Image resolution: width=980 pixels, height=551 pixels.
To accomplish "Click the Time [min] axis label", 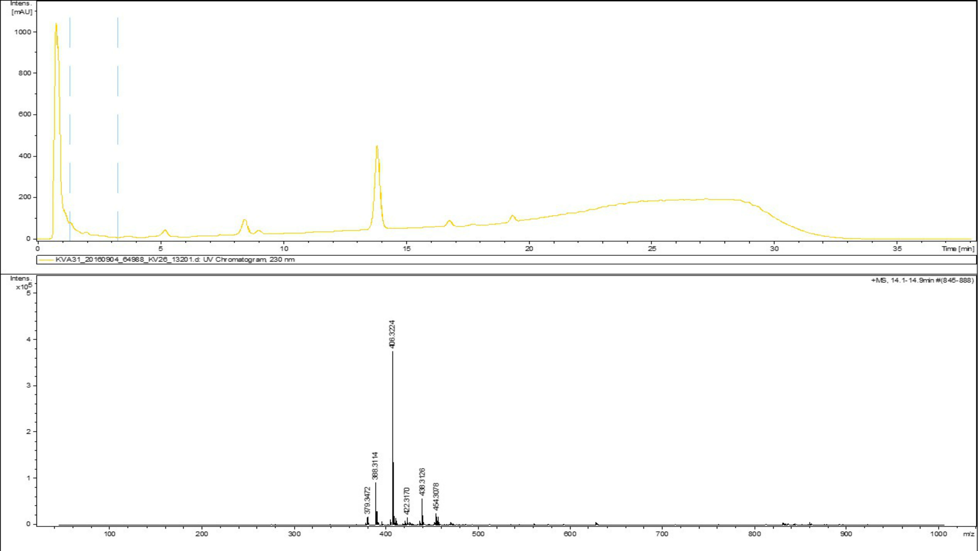I will point(958,249).
